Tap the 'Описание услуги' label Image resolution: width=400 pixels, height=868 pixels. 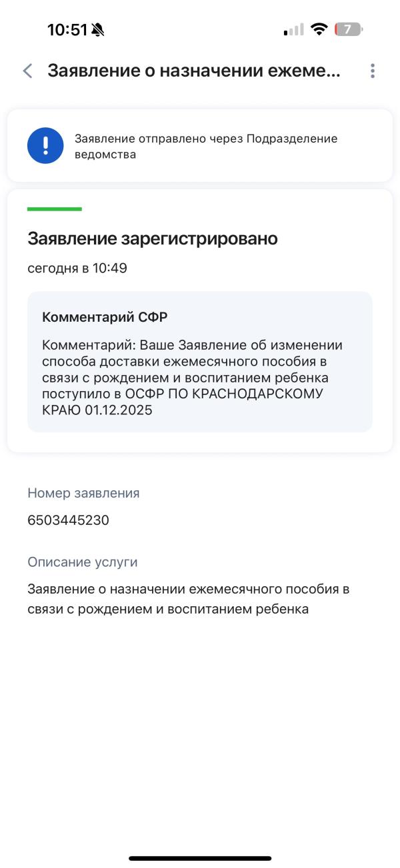click(83, 562)
